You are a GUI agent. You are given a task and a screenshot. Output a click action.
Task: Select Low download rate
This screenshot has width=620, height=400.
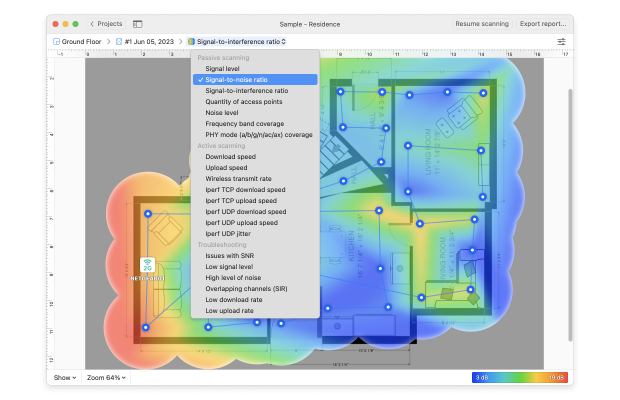coord(255,300)
